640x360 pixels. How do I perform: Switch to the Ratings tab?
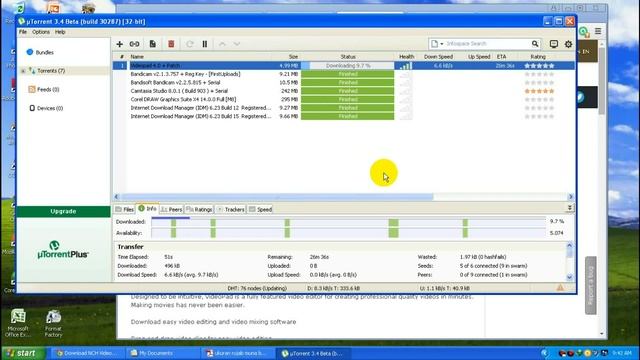coord(199,209)
